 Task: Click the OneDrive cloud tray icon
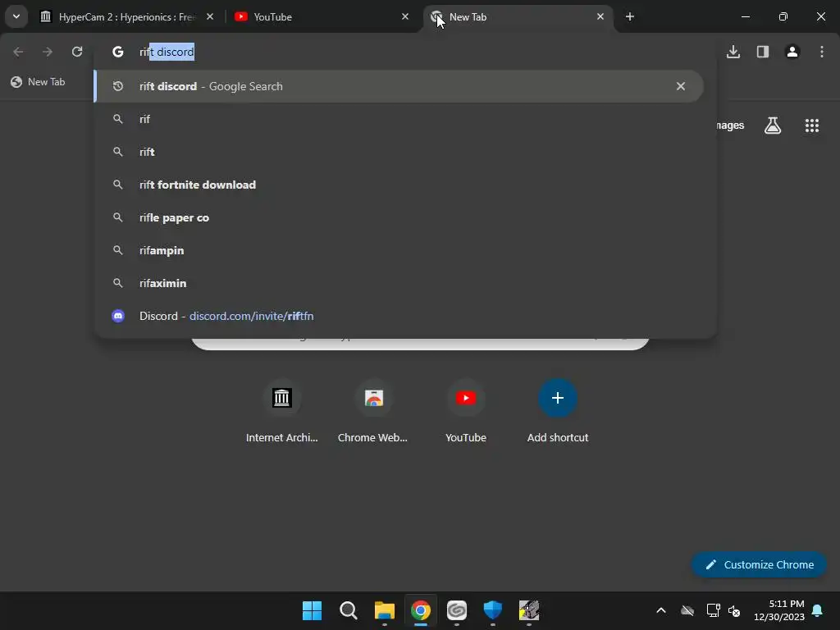687,610
